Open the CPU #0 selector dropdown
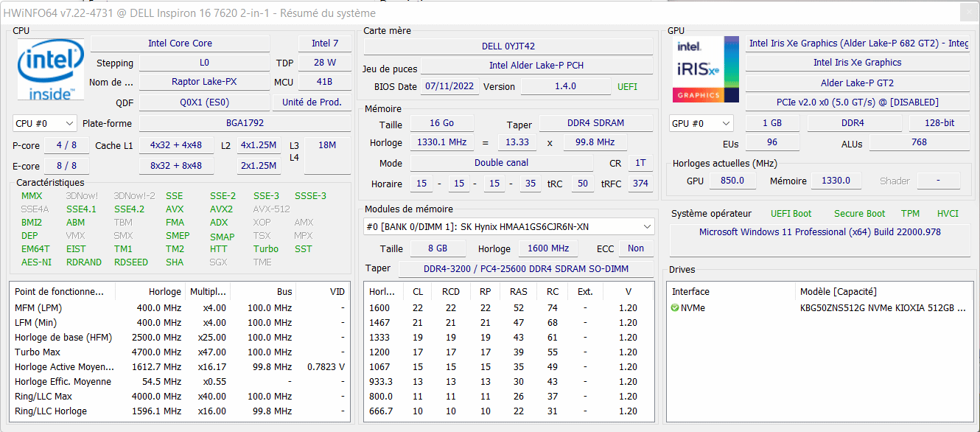 (x=45, y=123)
